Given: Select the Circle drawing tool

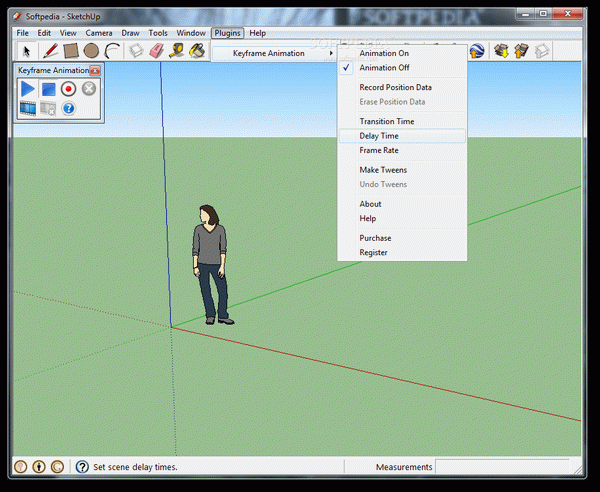Looking at the screenshot, I should 91,51.
